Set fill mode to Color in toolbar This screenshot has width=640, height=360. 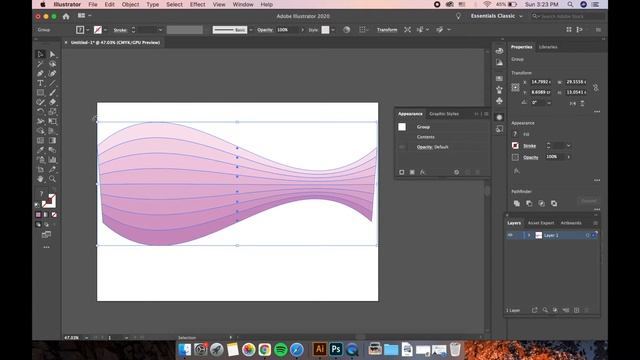tap(38, 215)
